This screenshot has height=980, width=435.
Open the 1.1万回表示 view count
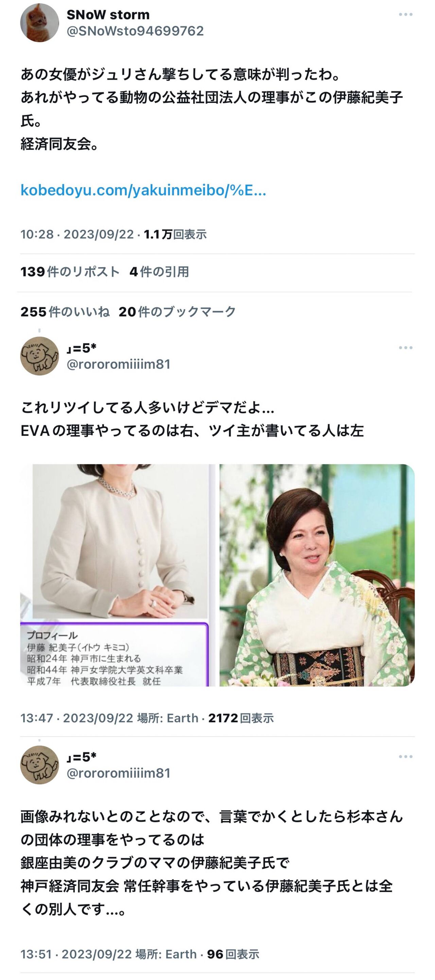(175, 234)
